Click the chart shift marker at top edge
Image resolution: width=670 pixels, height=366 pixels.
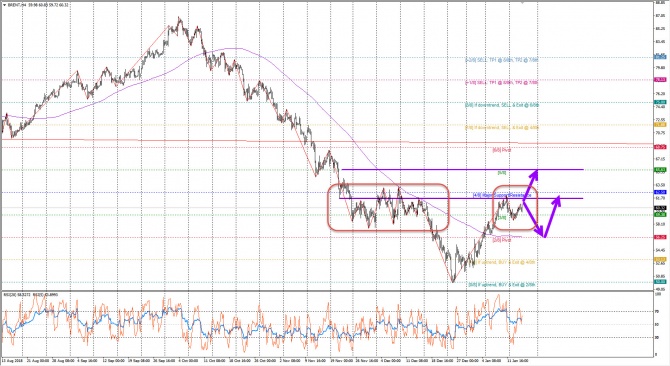point(523,2)
